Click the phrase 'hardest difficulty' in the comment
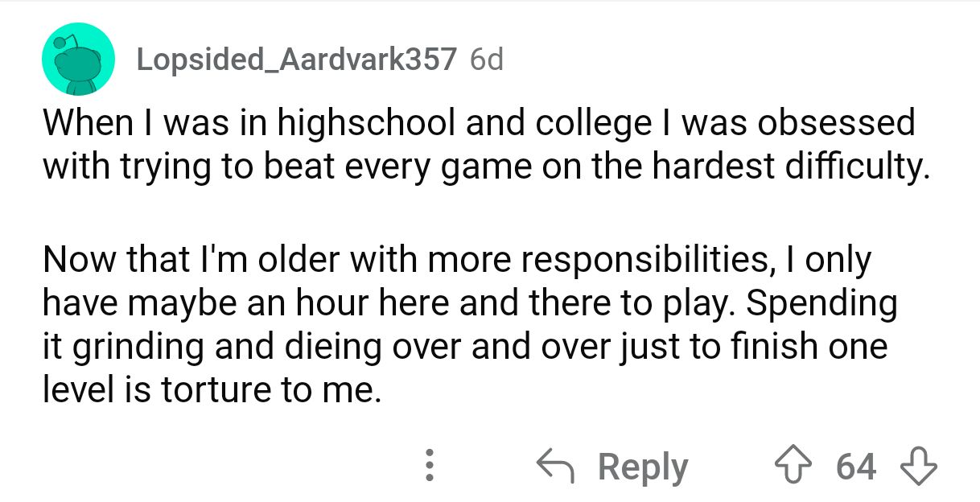The height and width of the screenshot is (502, 980). (x=785, y=167)
